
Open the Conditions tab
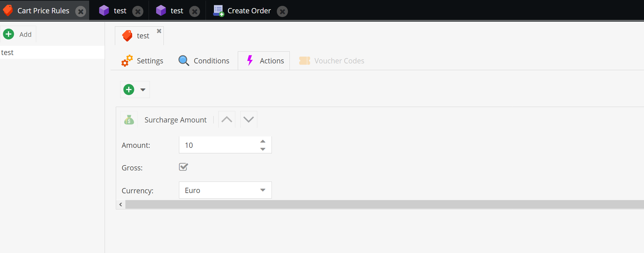(204, 61)
